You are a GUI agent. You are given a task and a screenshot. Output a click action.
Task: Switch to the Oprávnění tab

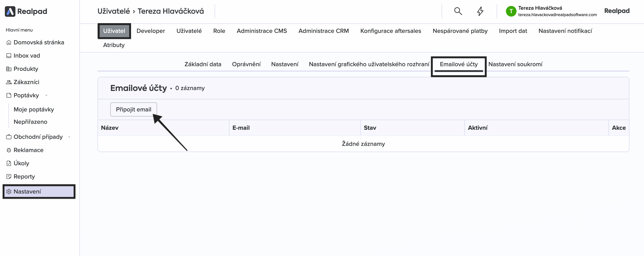click(246, 64)
